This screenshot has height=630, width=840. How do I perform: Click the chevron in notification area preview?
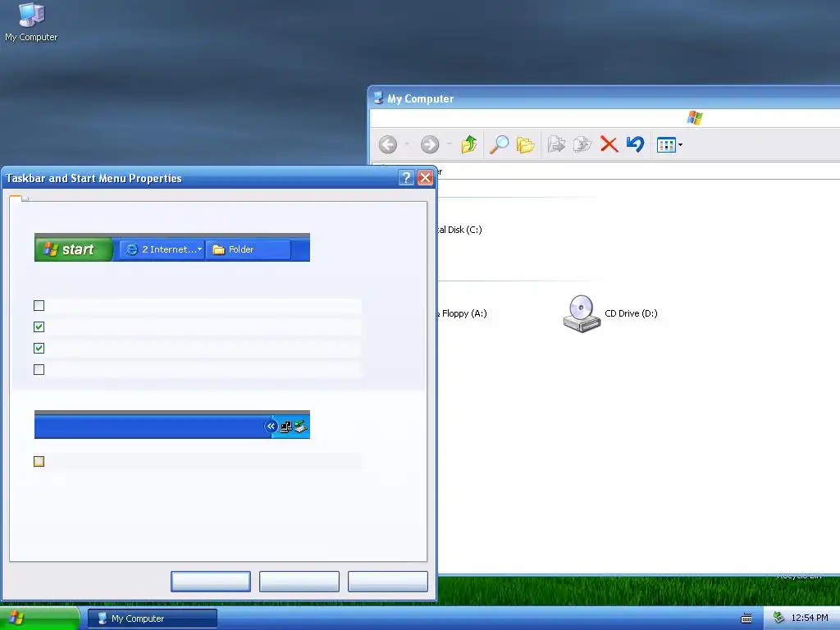pos(271,427)
